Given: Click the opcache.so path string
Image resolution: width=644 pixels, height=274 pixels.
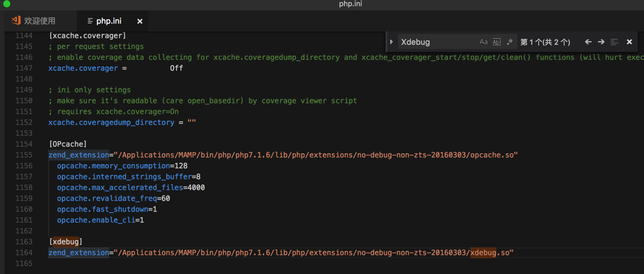Looking at the screenshot, I should point(316,155).
